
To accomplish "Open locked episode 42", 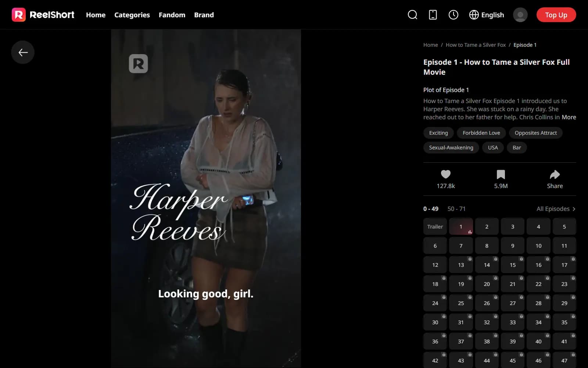I will tap(435, 360).
